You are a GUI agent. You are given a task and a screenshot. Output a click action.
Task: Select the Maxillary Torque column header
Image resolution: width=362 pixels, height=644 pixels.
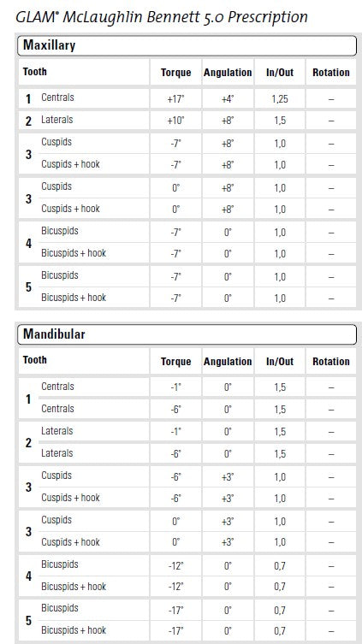(175, 73)
